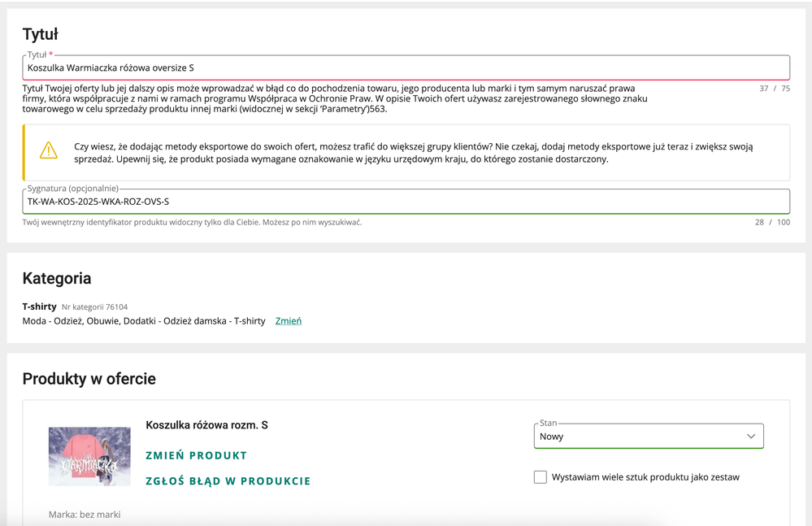The height and width of the screenshot is (526, 812).
Task: Click into the Sygnatura (opcjonalnie) text field
Action: (x=406, y=202)
